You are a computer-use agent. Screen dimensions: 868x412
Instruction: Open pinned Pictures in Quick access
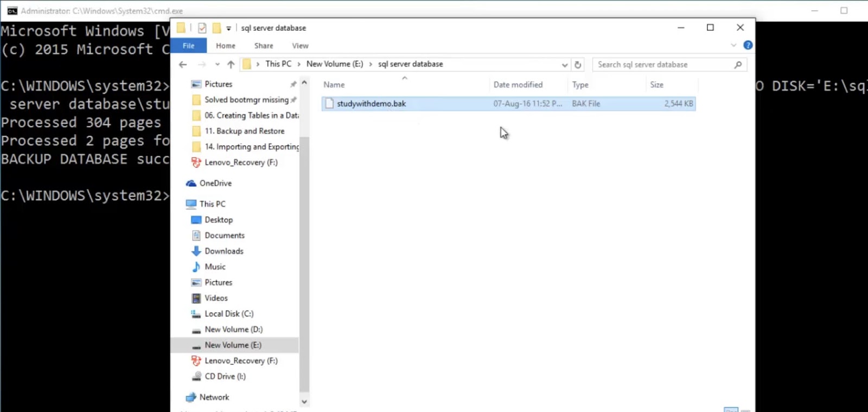[x=218, y=84]
